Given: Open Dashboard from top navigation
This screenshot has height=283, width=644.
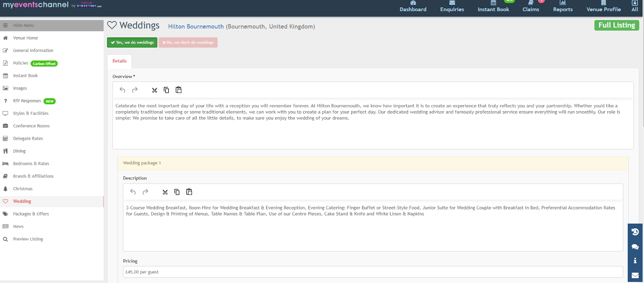Looking at the screenshot, I should pyautogui.click(x=413, y=6).
